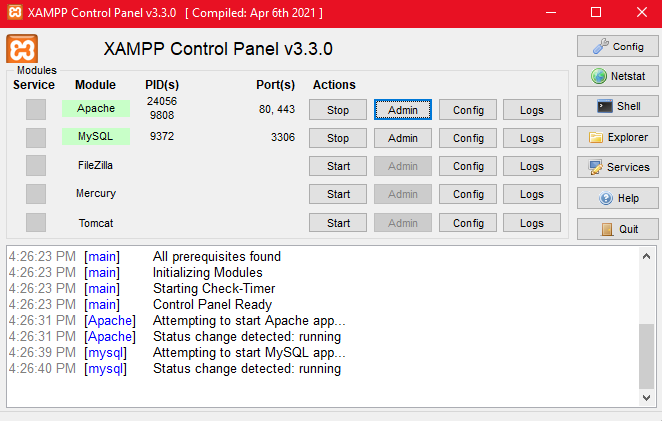Click the disabled Mercury Admin button

(x=403, y=194)
